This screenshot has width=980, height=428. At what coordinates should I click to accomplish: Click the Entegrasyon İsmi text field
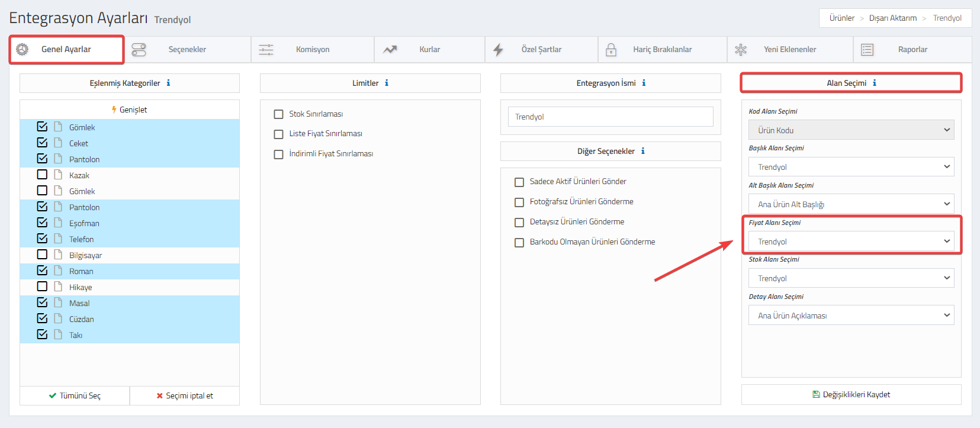point(611,117)
